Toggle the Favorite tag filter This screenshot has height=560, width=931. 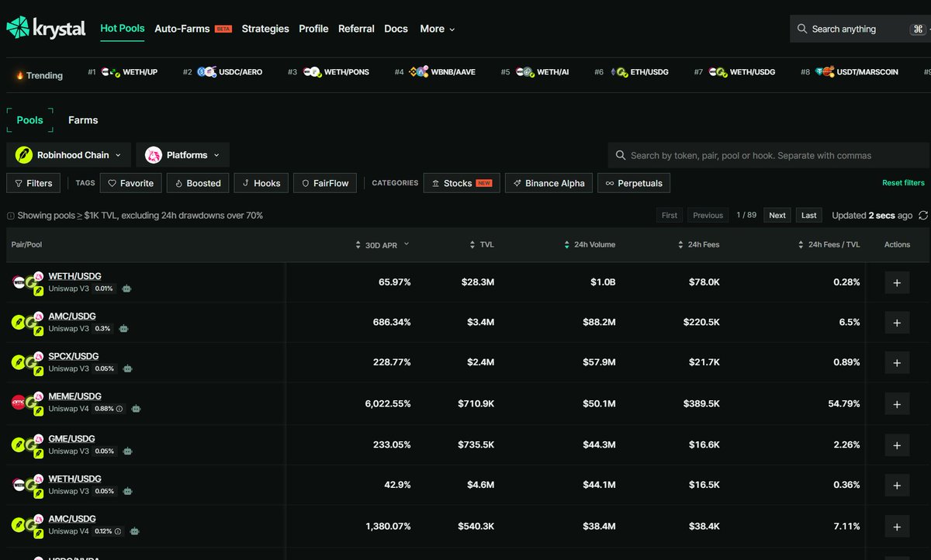click(x=131, y=183)
